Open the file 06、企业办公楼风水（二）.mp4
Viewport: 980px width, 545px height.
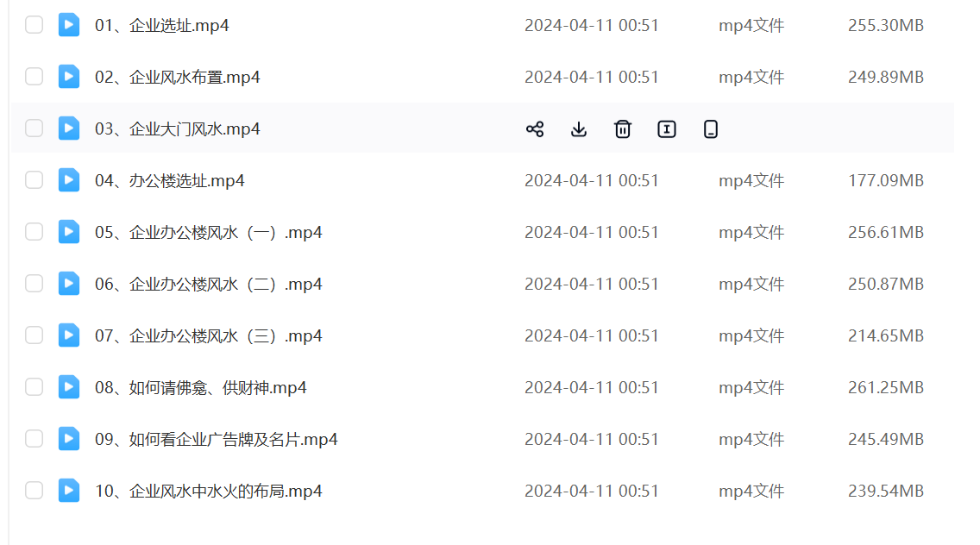[x=208, y=285]
